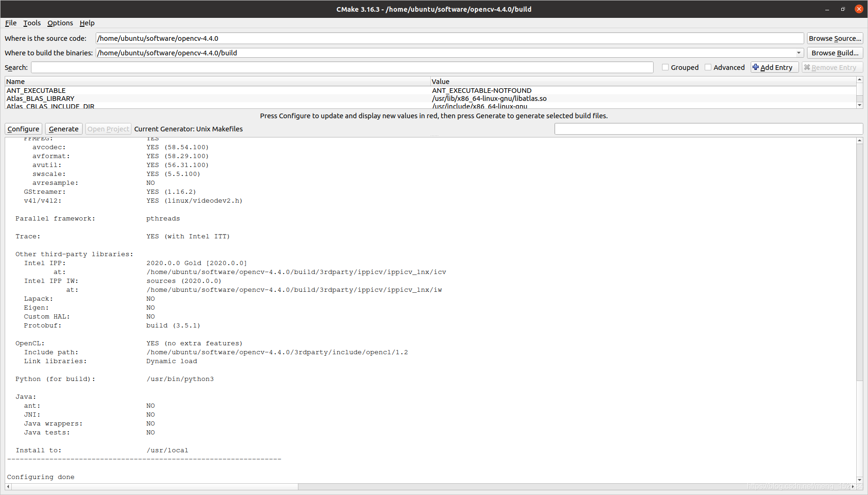Click the Value column header
868x495 pixels.
tap(643, 82)
